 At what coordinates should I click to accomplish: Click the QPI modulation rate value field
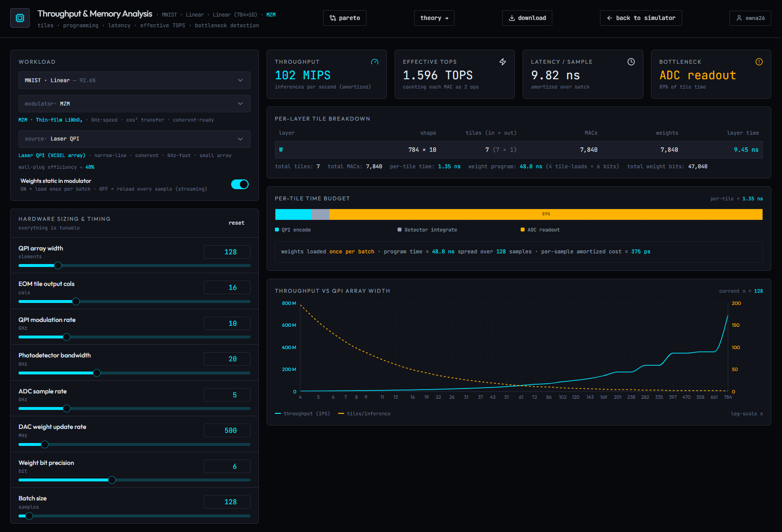pos(227,323)
